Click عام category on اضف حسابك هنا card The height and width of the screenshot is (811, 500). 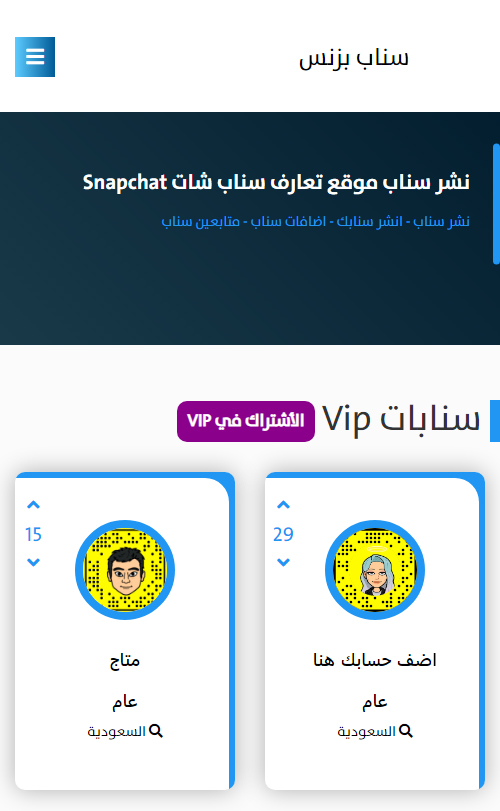(375, 702)
